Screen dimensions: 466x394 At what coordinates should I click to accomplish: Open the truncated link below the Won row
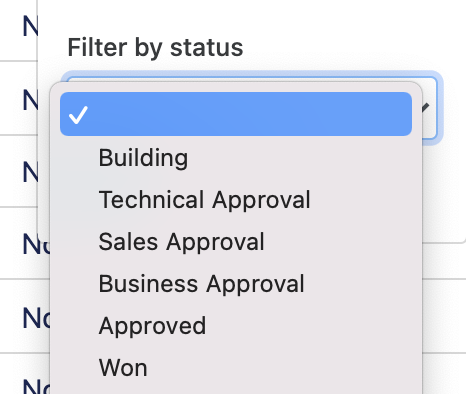[x=36, y=387]
